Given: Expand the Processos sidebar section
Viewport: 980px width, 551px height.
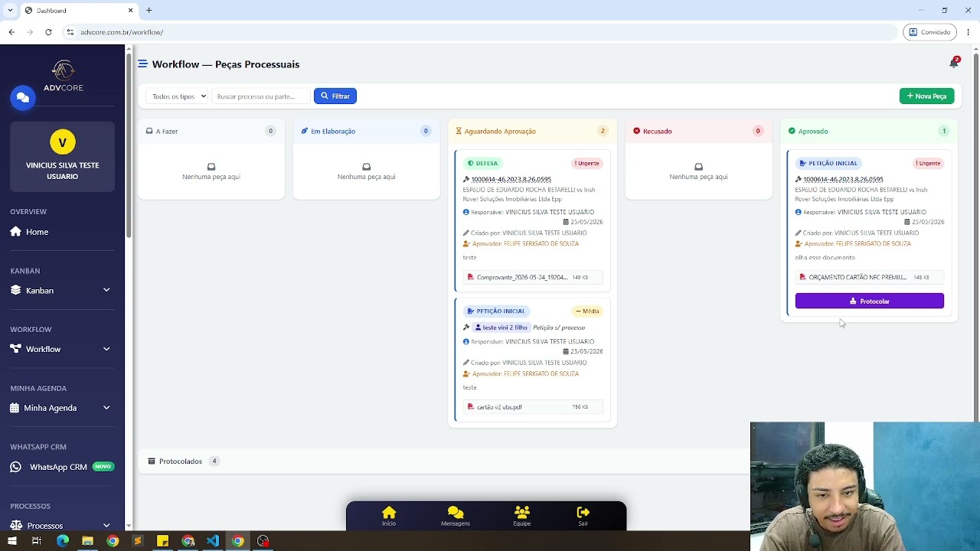Looking at the screenshot, I should click(63, 526).
